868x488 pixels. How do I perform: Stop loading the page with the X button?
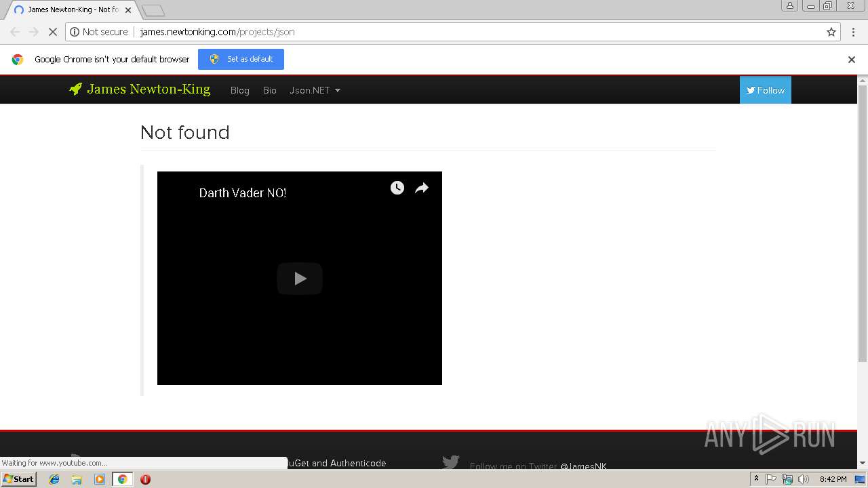tap(52, 32)
